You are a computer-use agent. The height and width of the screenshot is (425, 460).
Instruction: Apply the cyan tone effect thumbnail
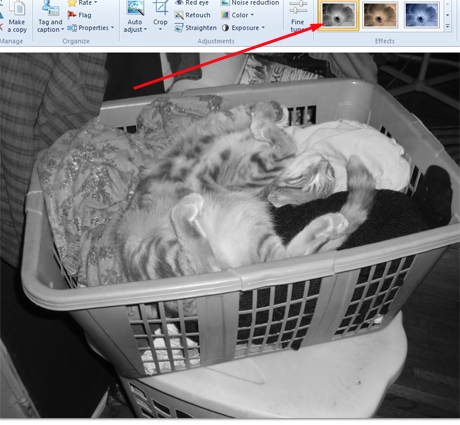click(422, 15)
